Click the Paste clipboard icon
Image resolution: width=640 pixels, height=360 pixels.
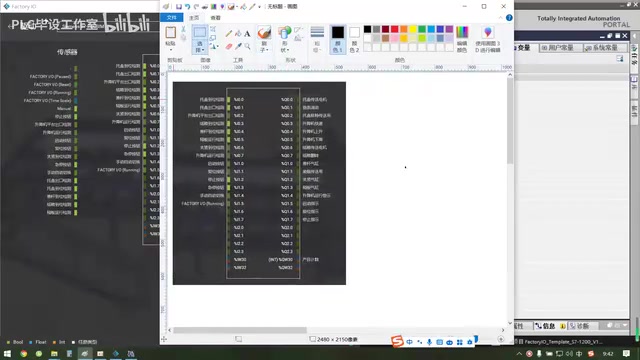click(171, 32)
